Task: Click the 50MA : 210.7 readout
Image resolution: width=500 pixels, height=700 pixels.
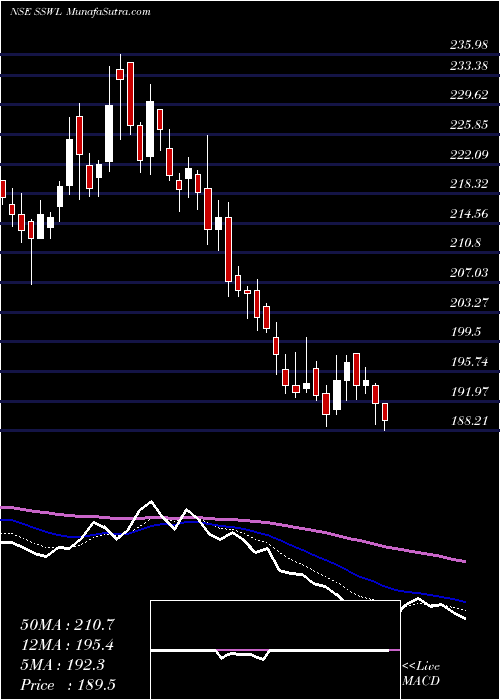Action: tap(67, 625)
